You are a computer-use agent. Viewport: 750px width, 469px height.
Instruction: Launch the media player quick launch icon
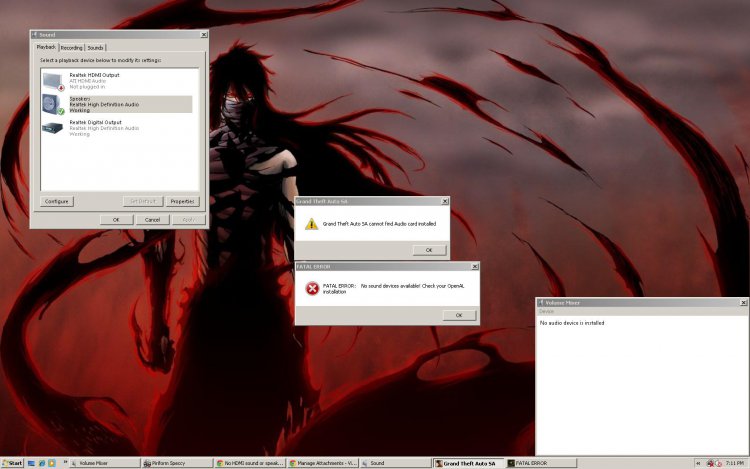click(52, 463)
